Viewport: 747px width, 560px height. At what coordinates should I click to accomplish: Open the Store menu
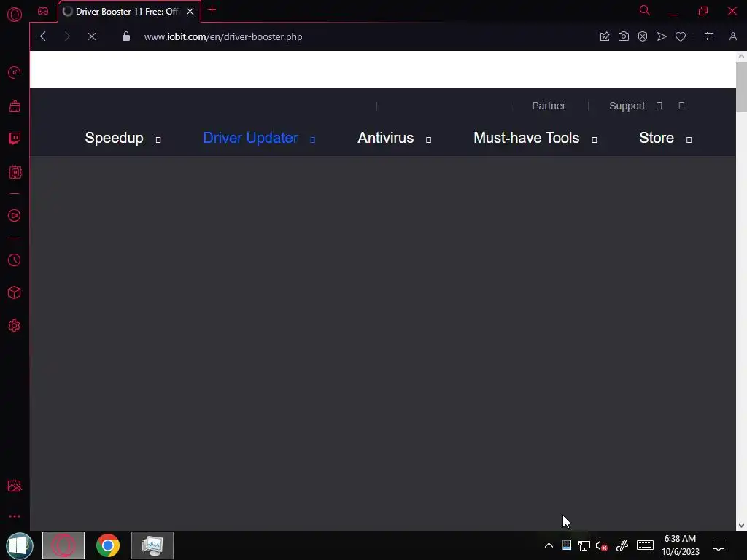pos(657,138)
